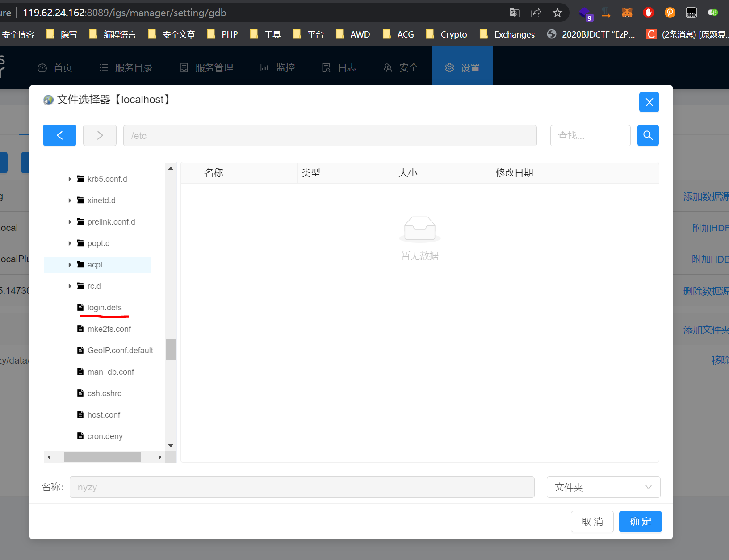Screen dimensions: 729x560
Task: Open the Exchanges bookmark folder
Action: (507, 34)
